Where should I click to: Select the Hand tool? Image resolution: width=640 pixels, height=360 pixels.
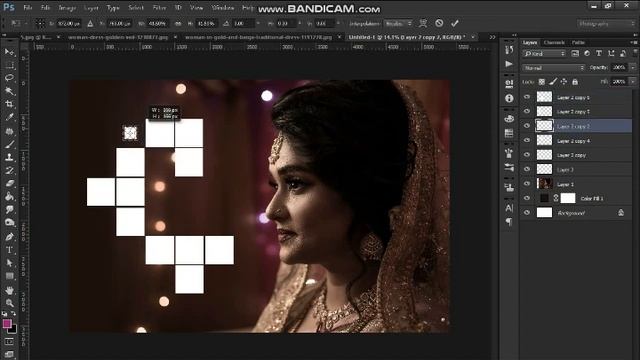click(x=9, y=290)
